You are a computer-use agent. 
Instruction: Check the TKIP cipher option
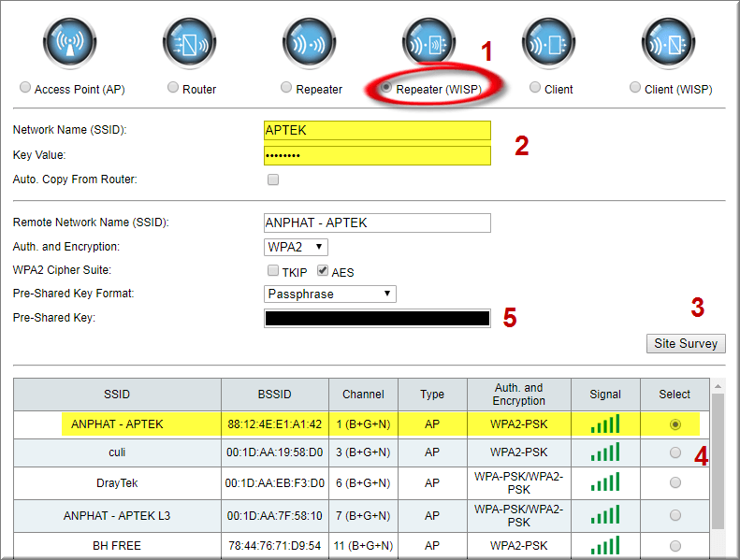[273, 271]
